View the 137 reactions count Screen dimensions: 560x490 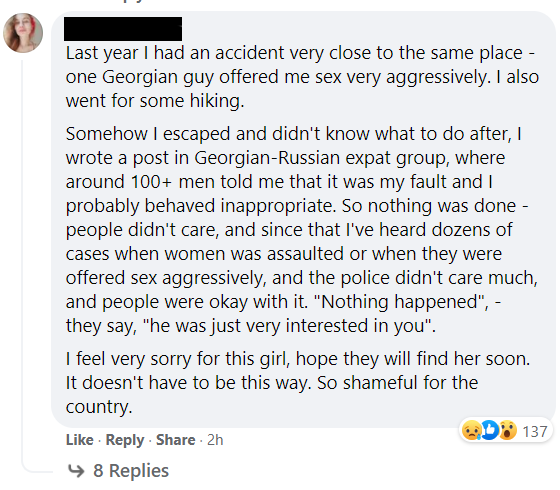click(x=535, y=431)
